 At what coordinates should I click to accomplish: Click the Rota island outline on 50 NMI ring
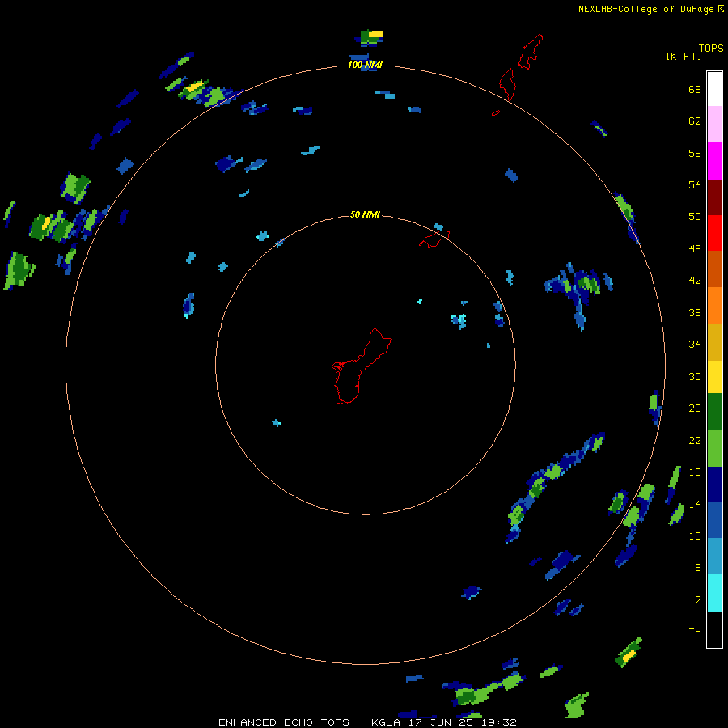click(434, 238)
